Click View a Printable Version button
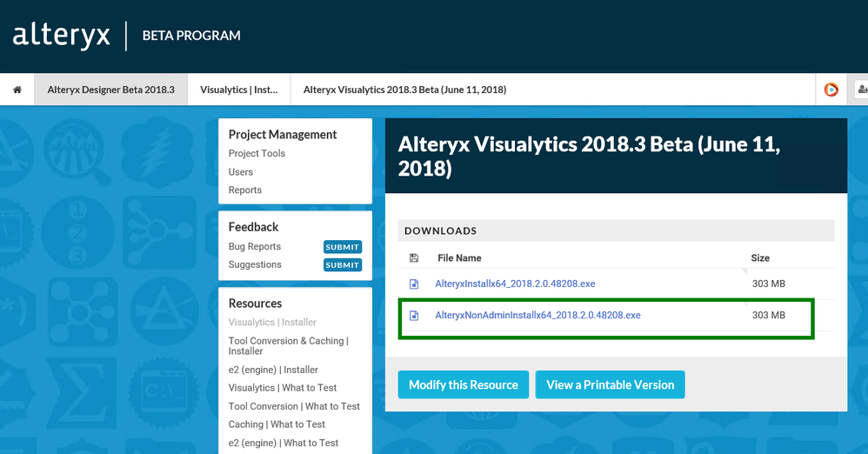 click(x=610, y=384)
